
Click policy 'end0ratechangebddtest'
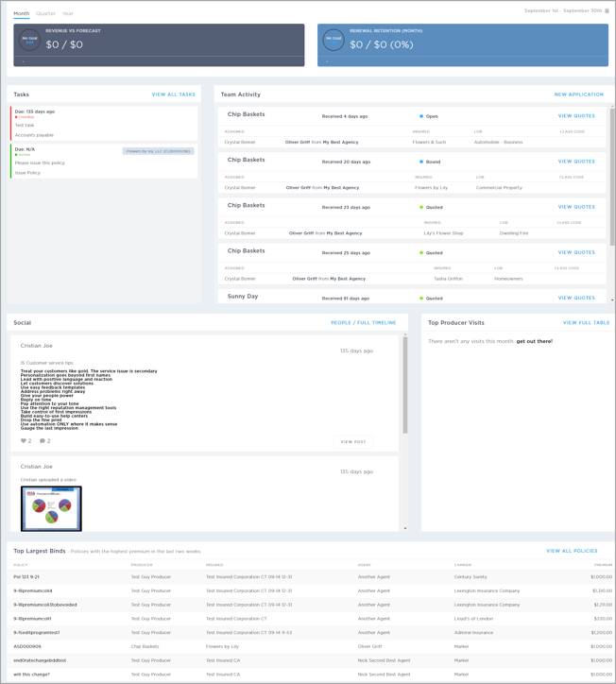[40, 660]
